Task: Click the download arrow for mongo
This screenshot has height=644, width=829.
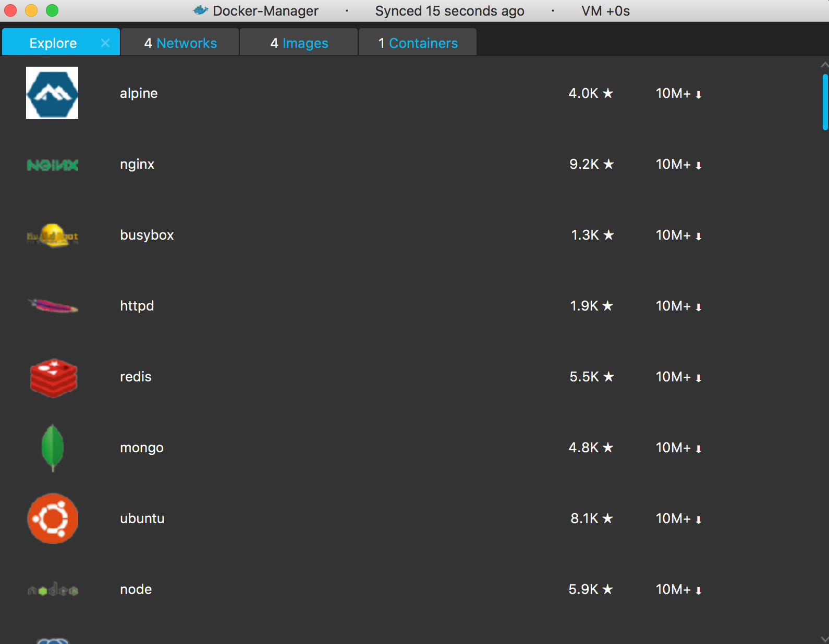Action: pyautogui.click(x=699, y=449)
